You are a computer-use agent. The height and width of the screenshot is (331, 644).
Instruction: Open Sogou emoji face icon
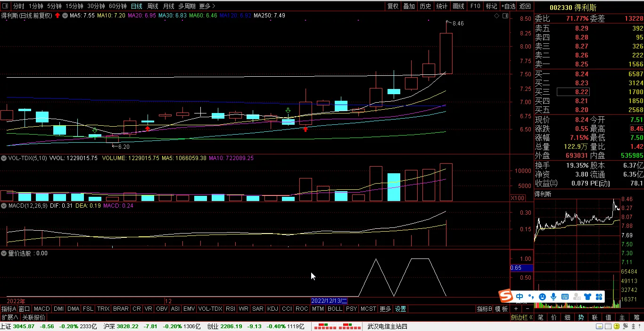coord(542,297)
